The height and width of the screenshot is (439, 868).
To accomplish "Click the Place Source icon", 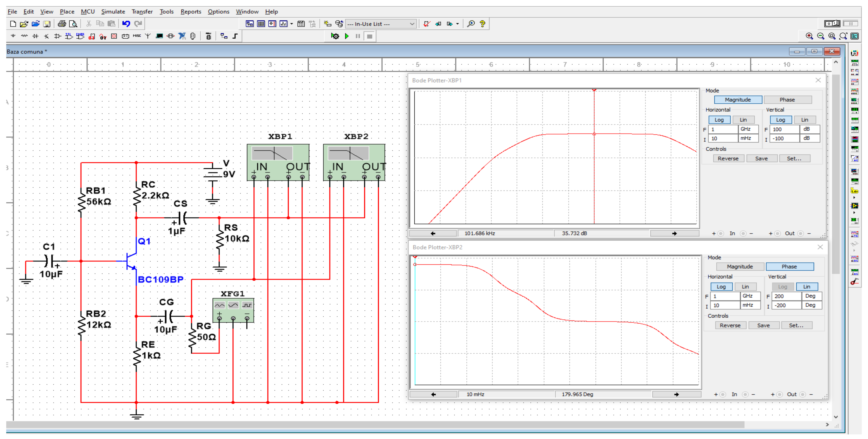I will tap(13, 36).
